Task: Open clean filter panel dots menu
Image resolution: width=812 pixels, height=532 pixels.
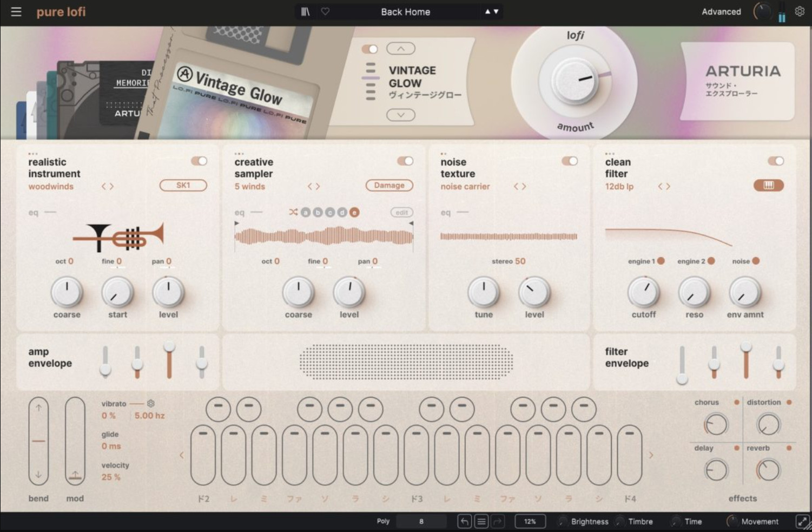Action: coord(610,154)
